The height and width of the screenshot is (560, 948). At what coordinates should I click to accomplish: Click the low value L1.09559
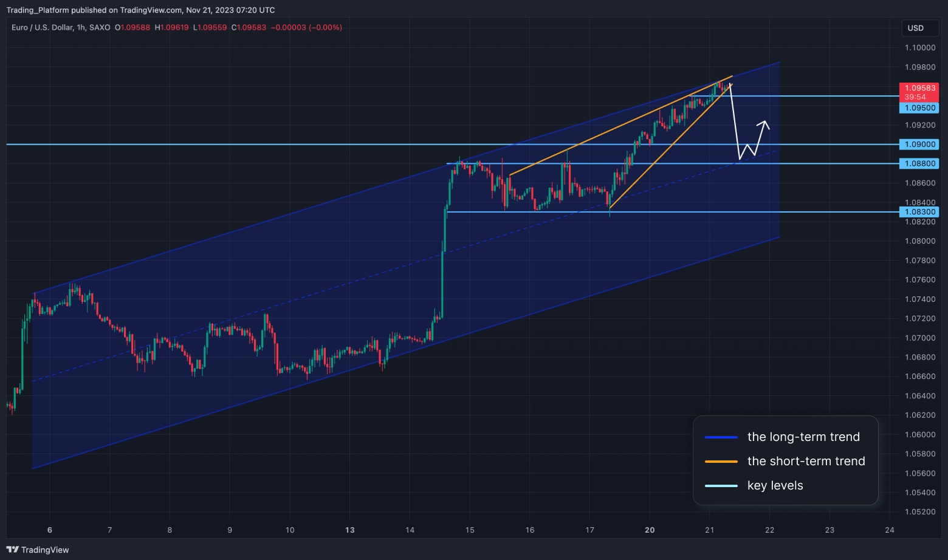pos(210,27)
